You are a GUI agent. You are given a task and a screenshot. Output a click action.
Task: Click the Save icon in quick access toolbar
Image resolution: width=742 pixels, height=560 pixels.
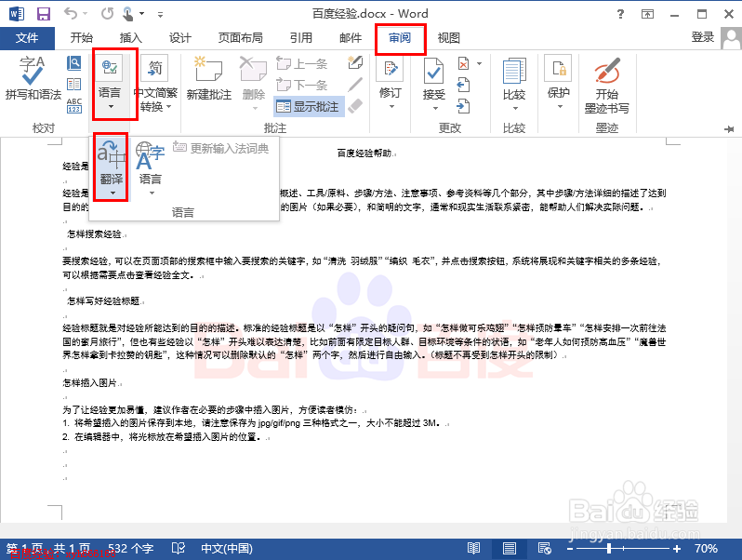pos(44,14)
